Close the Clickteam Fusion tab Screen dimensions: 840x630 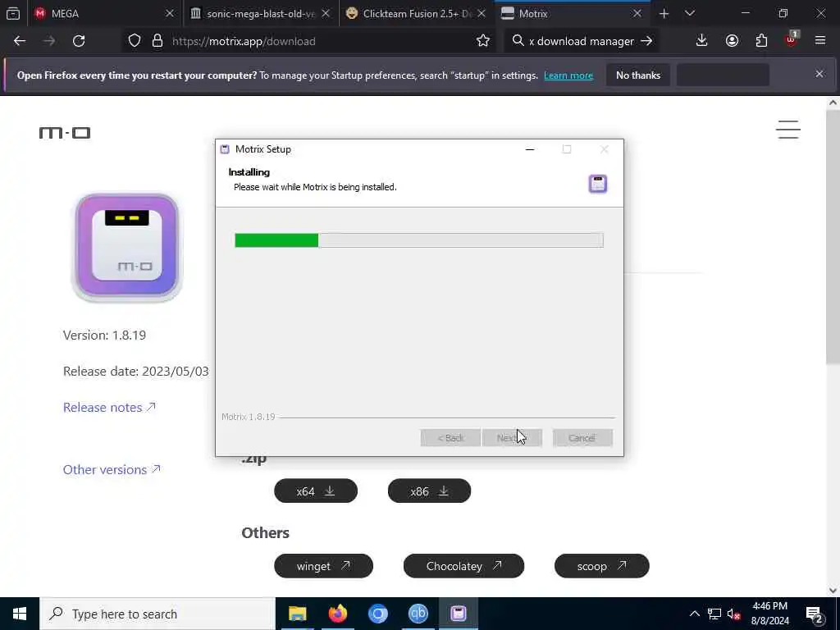tap(482, 13)
